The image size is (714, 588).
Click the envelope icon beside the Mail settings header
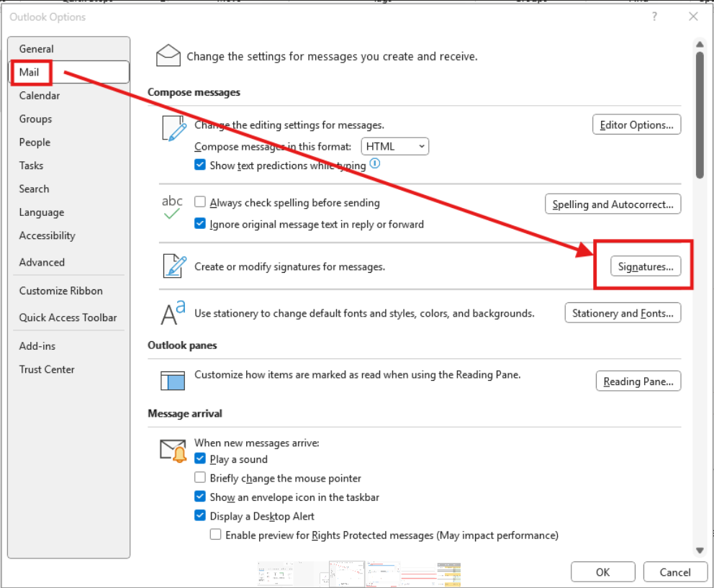coord(168,55)
